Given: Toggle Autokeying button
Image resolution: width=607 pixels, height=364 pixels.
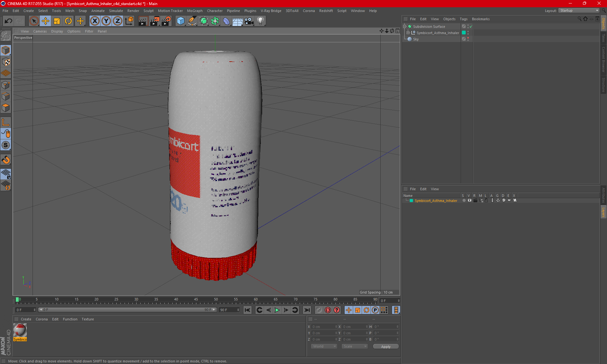Looking at the screenshot, I should click(x=328, y=310).
